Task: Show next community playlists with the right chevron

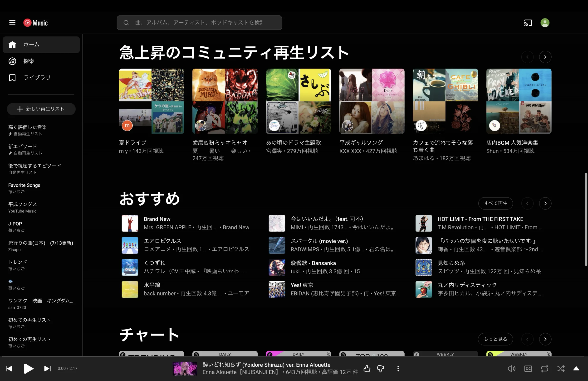Action: click(x=545, y=57)
